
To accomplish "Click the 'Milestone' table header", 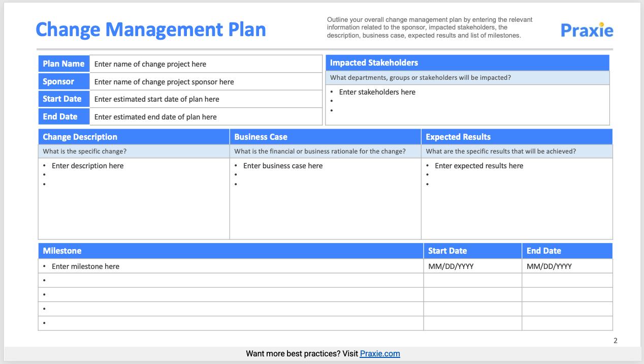I will 231,251.
